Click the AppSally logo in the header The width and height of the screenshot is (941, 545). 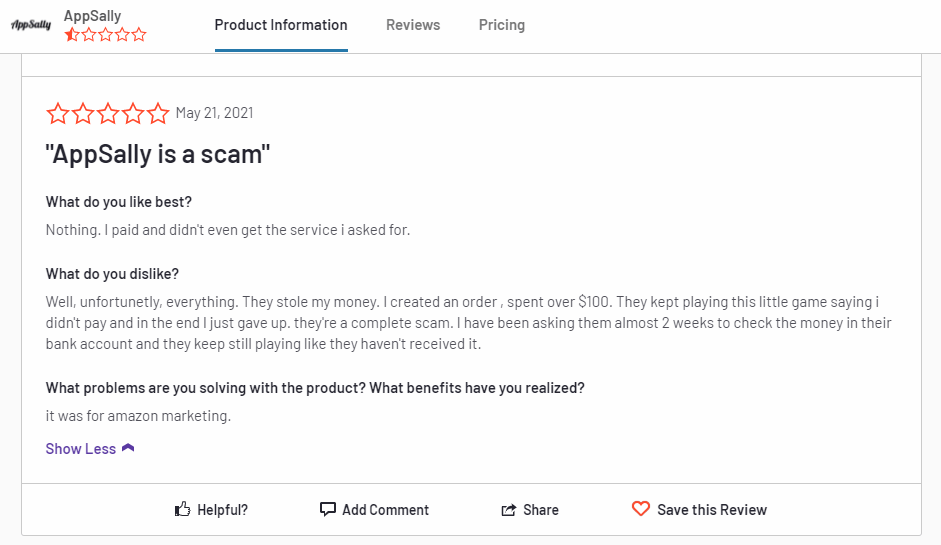(x=31, y=25)
